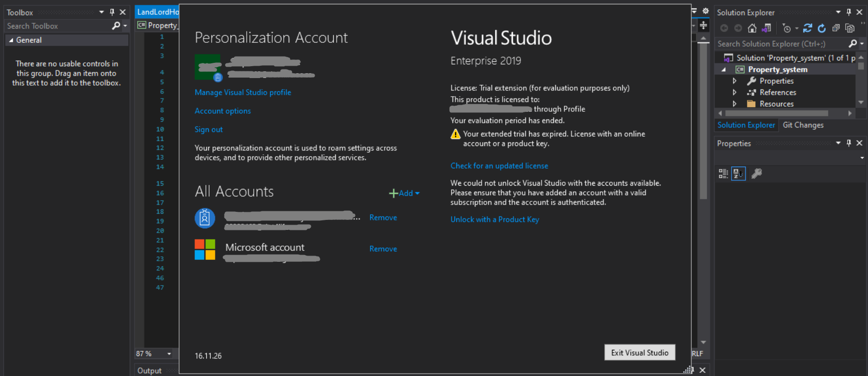
Task: Select the Solution Explorer tab
Action: pos(746,125)
